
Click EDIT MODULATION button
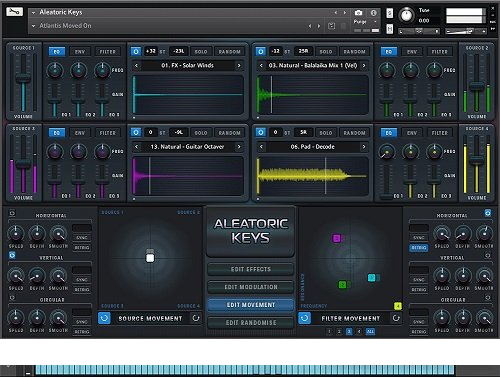pyautogui.click(x=251, y=287)
